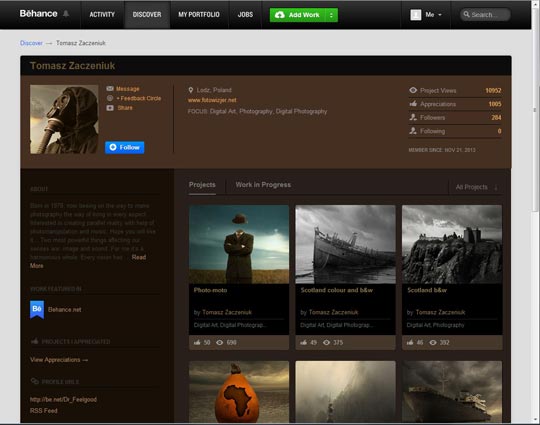Open the www.fotowizjer.net website link
Viewport: 540px width, 425px height.
[212, 100]
